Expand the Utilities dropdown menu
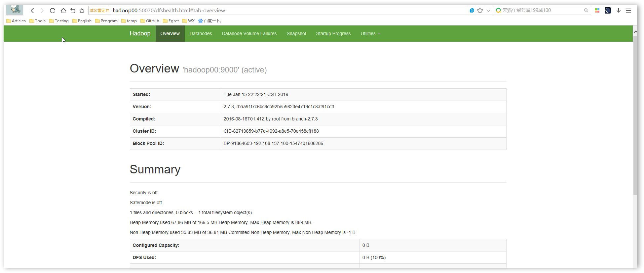 click(370, 33)
